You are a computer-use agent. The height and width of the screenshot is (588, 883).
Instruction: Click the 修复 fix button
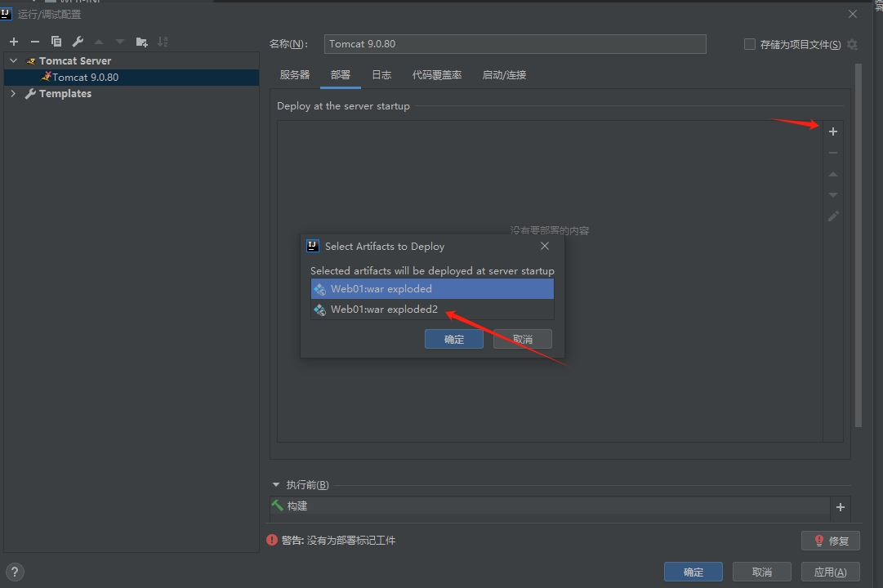[831, 541]
